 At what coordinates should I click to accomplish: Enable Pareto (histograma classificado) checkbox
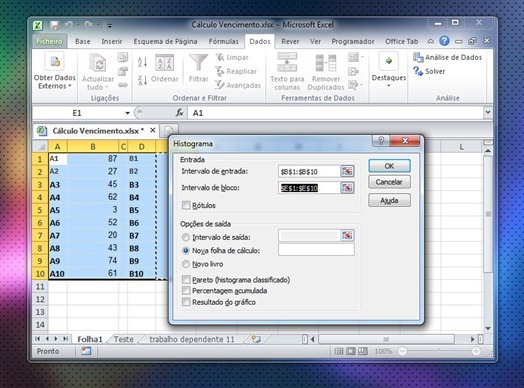point(186,279)
